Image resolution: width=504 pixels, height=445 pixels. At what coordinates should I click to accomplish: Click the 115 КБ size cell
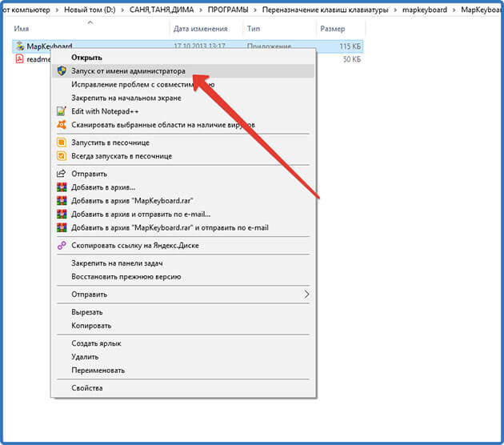tap(350, 46)
